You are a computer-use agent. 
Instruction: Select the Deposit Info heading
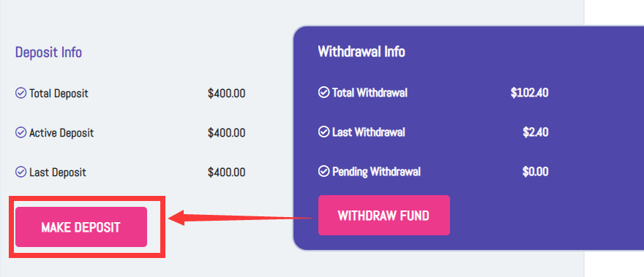tap(48, 52)
